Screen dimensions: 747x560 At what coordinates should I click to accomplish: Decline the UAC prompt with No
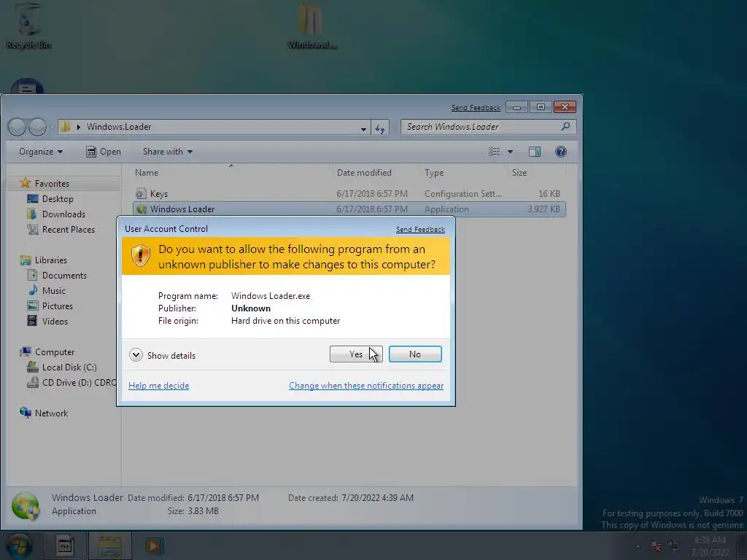pos(415,354)
